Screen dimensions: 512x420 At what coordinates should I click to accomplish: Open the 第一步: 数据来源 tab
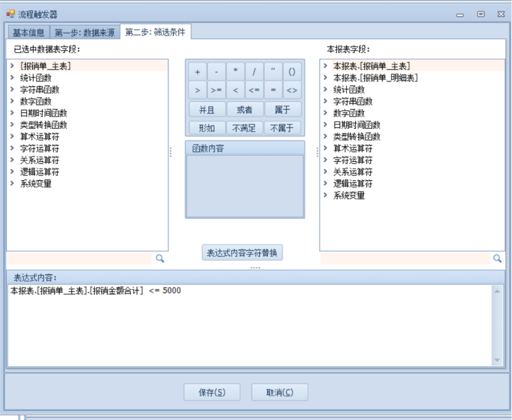[85, 33]
